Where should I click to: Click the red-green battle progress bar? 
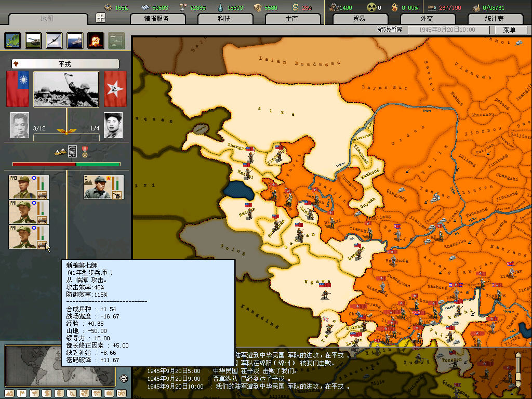point(66,164)
